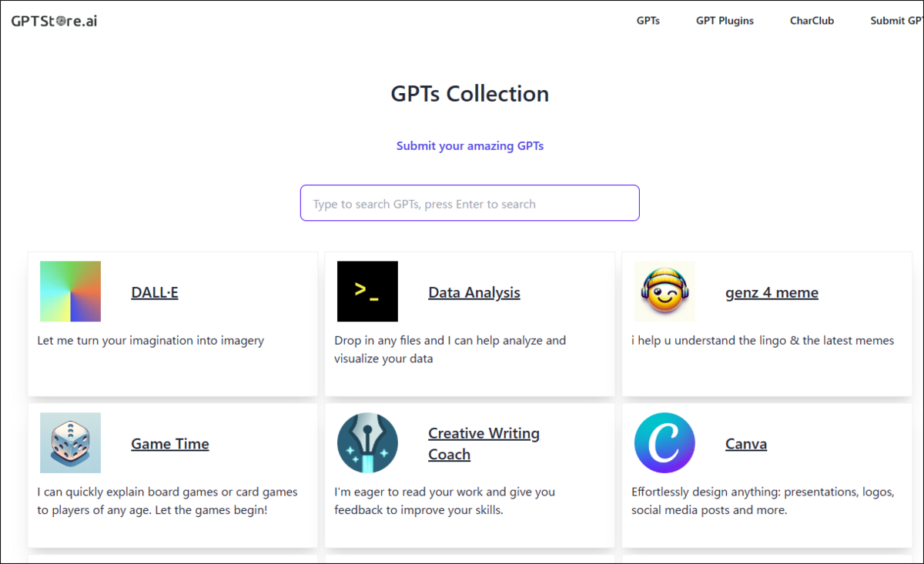The width and height of the screenshot is (924, 564).
Task: Click "Drop in any files" description text
Action: (x=450, y=349)
